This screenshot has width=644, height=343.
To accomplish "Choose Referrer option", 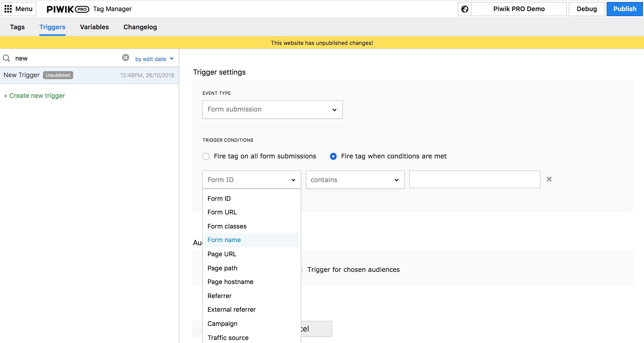I will click(252, 296).
